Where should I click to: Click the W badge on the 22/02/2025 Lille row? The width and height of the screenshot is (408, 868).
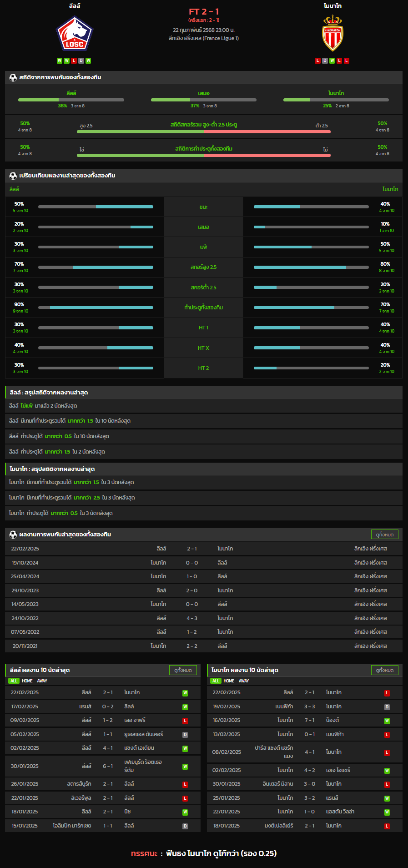click(x=185, y=693)
